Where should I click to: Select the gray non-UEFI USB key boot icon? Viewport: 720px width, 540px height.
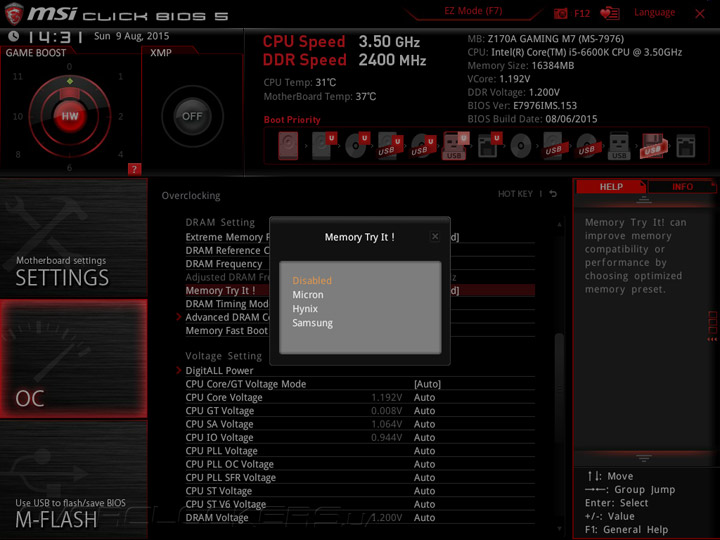pyautogui.click(x=619, y=146)
